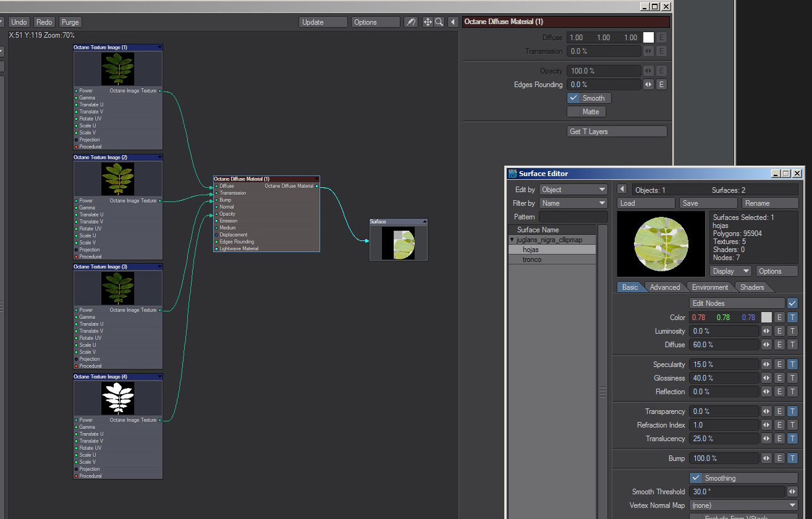Switch to the Advanced tab
The image size is (812, 519).
click(x=664, y=287)
